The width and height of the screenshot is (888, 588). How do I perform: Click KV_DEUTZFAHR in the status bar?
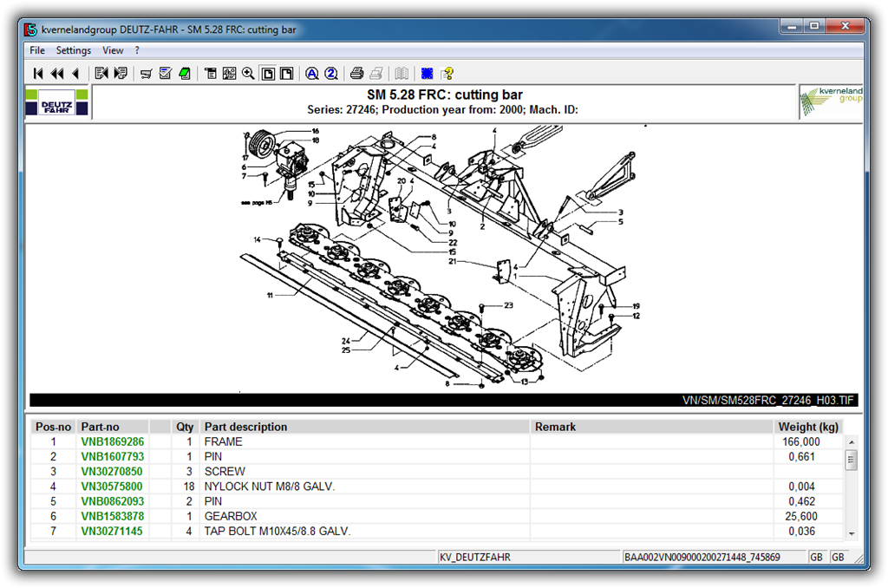(x=475, y=557)
